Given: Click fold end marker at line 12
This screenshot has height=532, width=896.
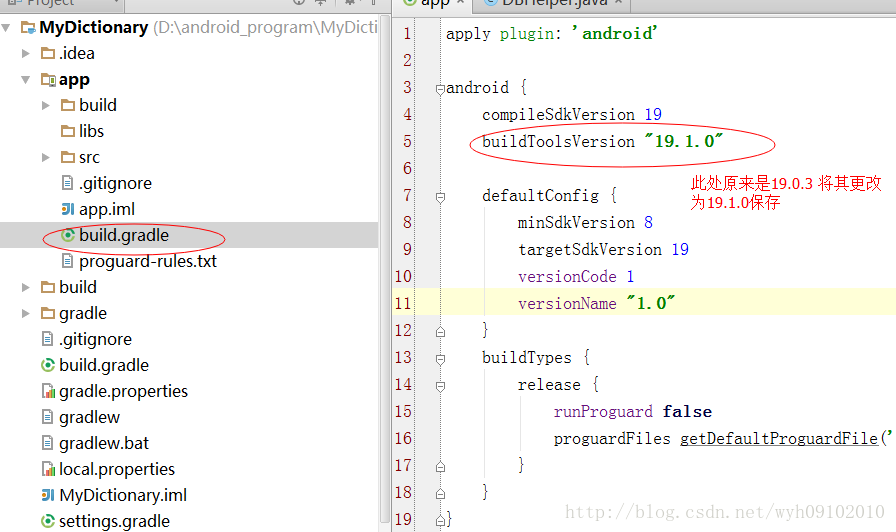Looking at the screenshot, I should (440, 331).
